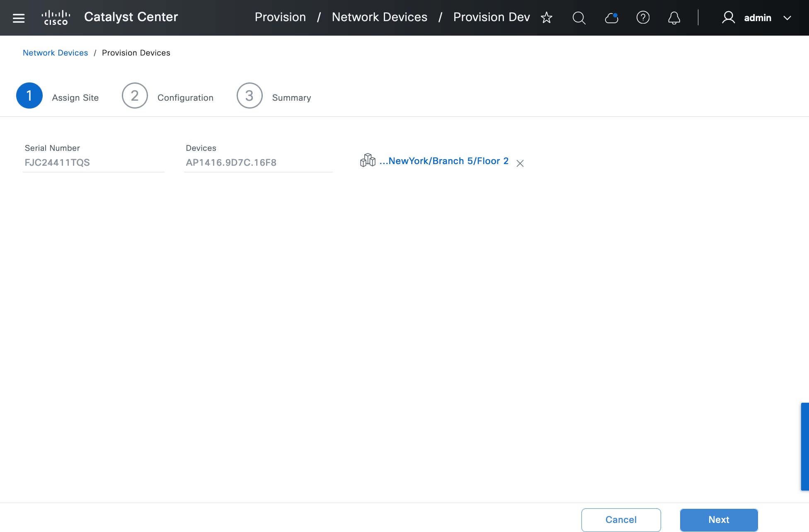Screen dimensions: 809x532
Task: Open the help question mark menu
Action: click(x=643, y=18)
